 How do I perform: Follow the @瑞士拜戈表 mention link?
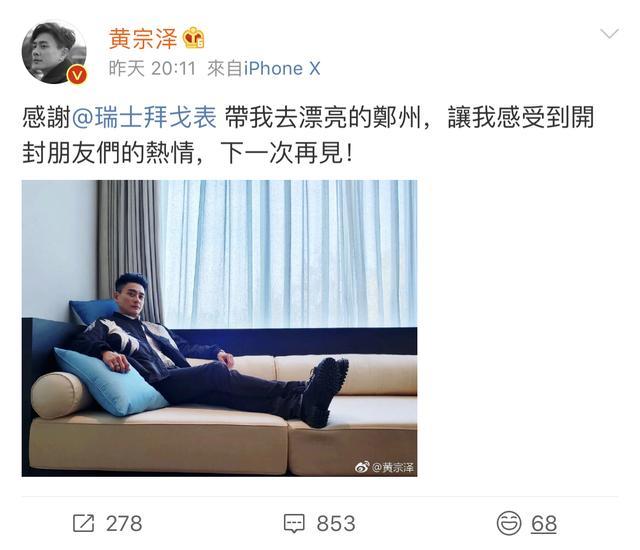click(144, 117)
